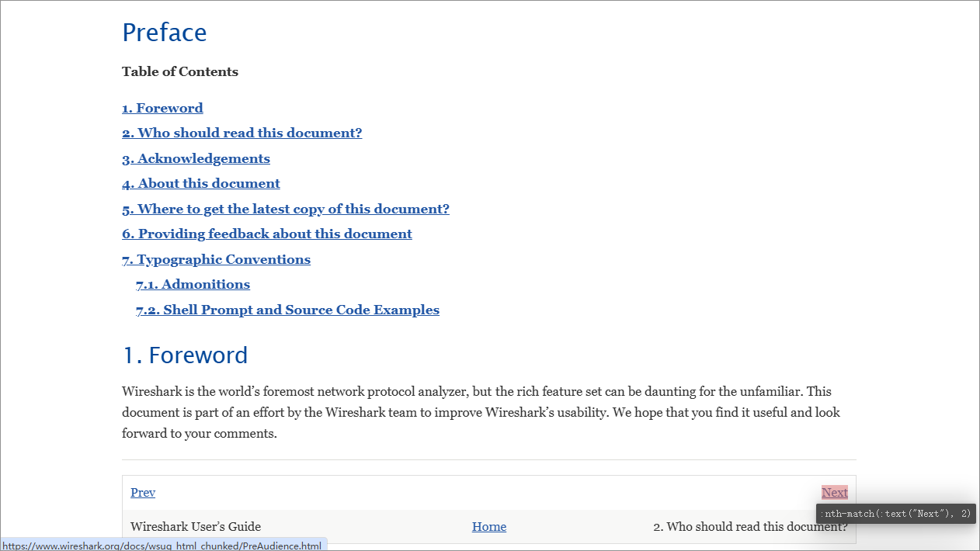Image resolution: width=980 pixels, height=551 pixels.
Task: Click the 'Preface' page heading
Action: (164, 33)
